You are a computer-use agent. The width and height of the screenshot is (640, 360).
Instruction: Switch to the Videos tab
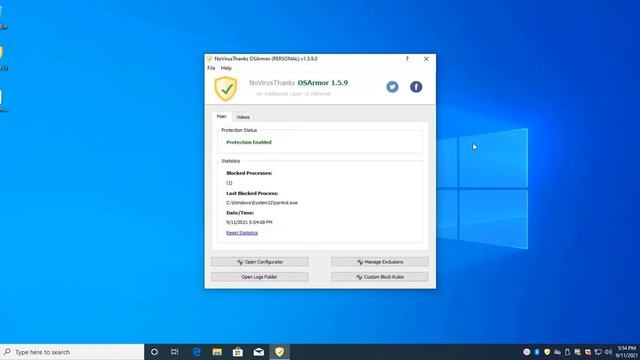coord(243,117)
